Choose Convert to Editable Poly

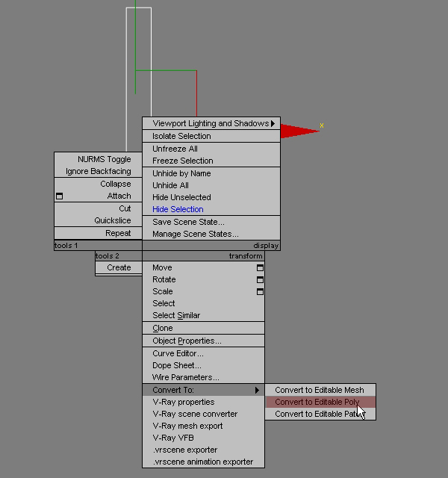317,402
